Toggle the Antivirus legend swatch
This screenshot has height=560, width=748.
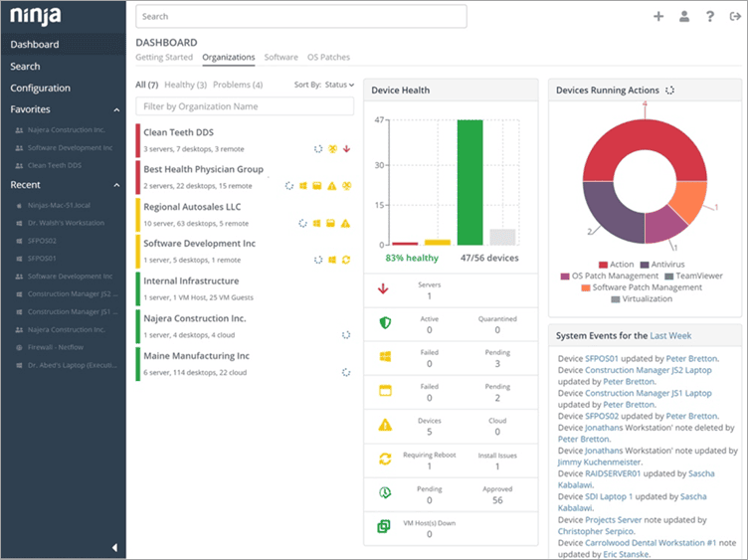[x=645, y=265]
